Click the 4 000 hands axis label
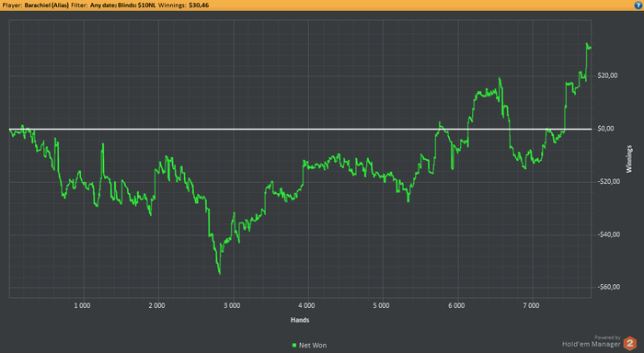644x353 pixels. tap(306, 306)
